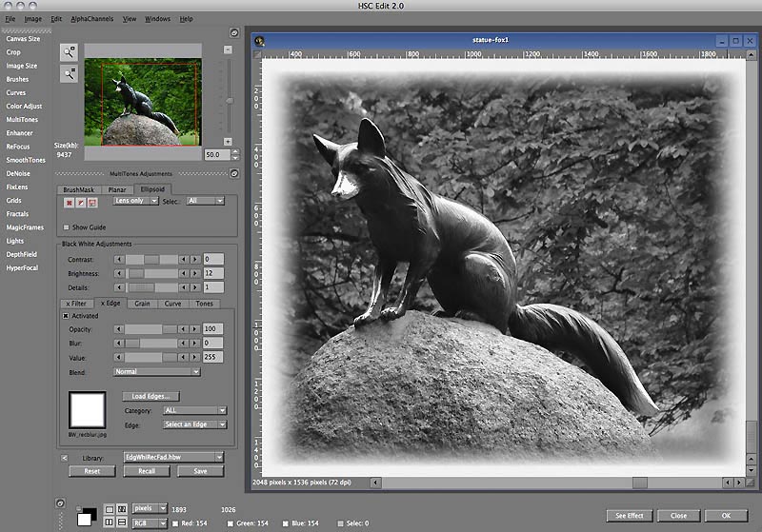Click the plus button under the zoom slider
762x532 pixels.
click(229, 141)
